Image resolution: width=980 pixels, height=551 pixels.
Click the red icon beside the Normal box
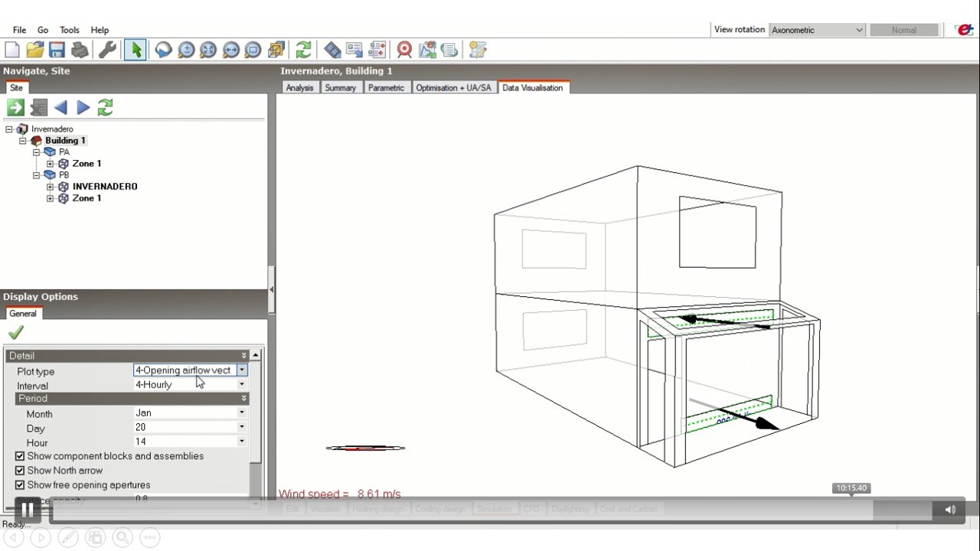pos(964,30)
